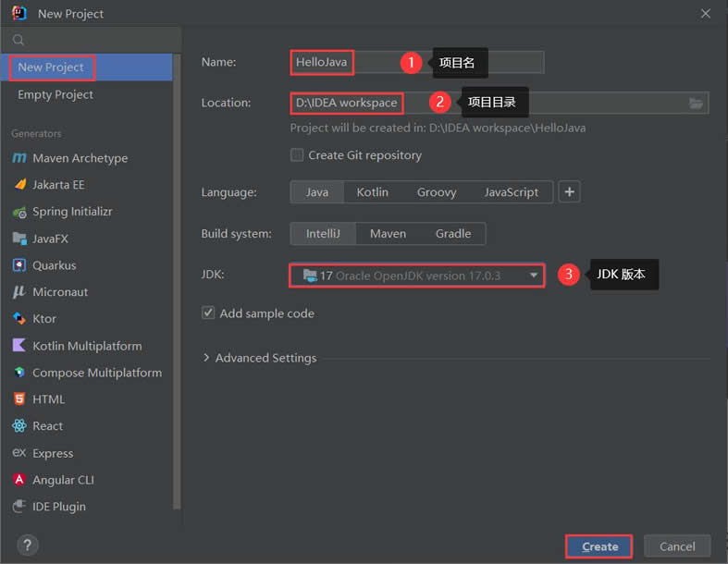Click the Cancel button
Viewport: 728px width, 564px height.
[x=677, y=546]
